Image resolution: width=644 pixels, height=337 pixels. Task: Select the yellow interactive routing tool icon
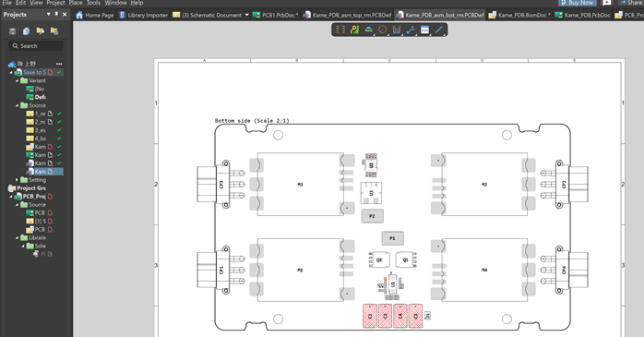[x=354, y=30]
